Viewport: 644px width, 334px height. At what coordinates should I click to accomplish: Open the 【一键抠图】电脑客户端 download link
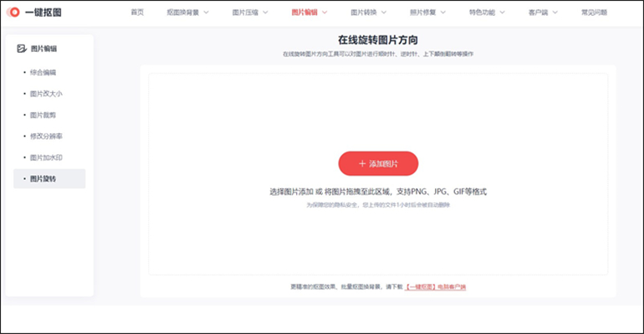[436, 287]
